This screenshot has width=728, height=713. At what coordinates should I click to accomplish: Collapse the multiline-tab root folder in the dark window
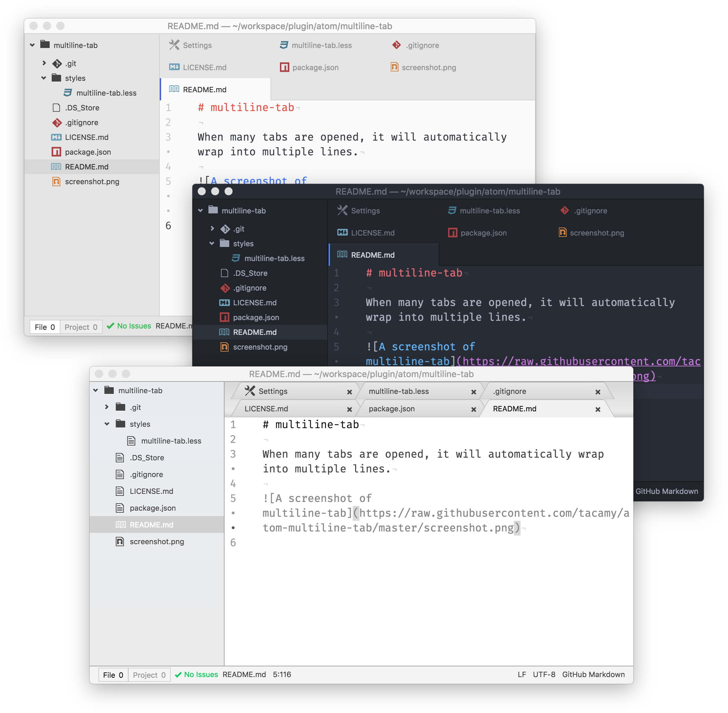tap(200, 210)
